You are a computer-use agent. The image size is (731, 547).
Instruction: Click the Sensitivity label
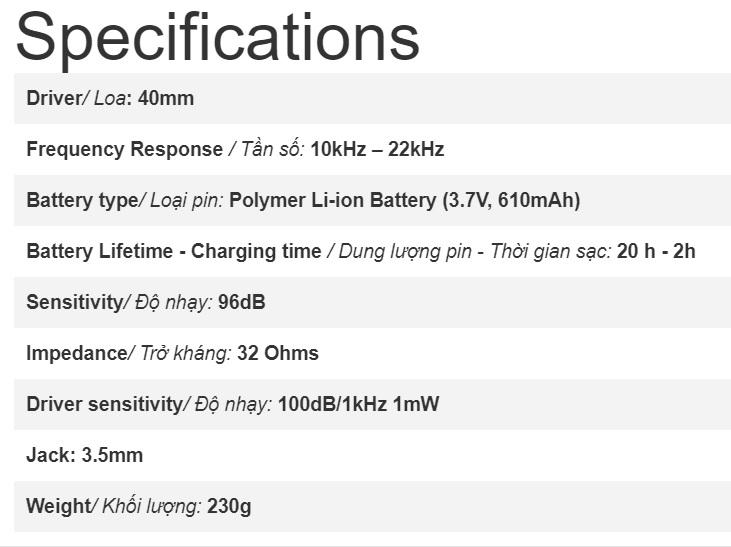[75, 303]
